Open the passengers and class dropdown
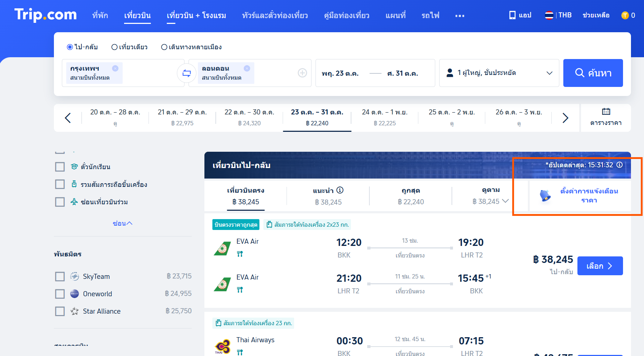Viewport: 644px width, 356px height. pos(499,73)
